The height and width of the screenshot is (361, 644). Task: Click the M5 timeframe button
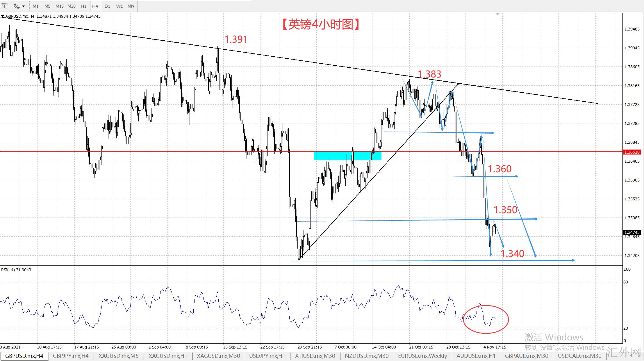click(x=47, y=6)
